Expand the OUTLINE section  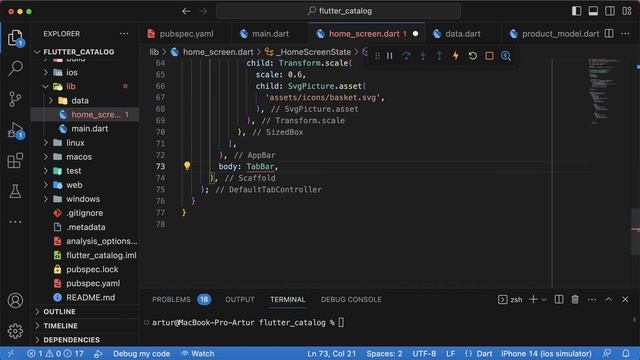point(85,312)
